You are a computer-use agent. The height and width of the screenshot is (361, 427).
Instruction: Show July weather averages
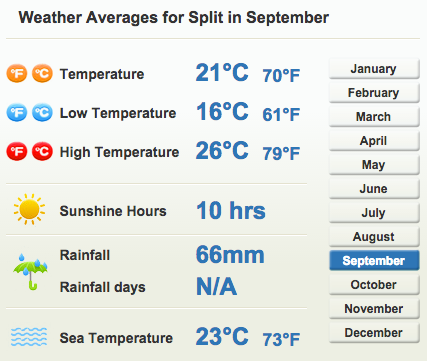click(x=374, y=213)
